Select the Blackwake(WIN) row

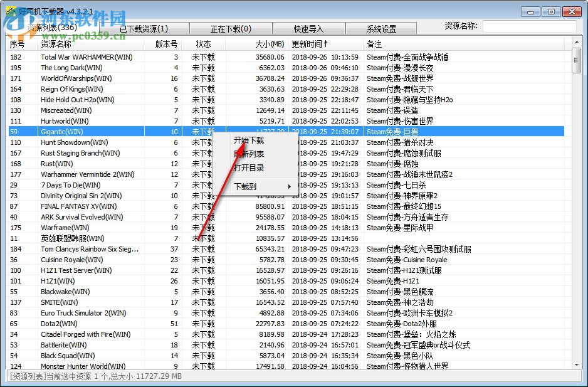tap(285, 292)
